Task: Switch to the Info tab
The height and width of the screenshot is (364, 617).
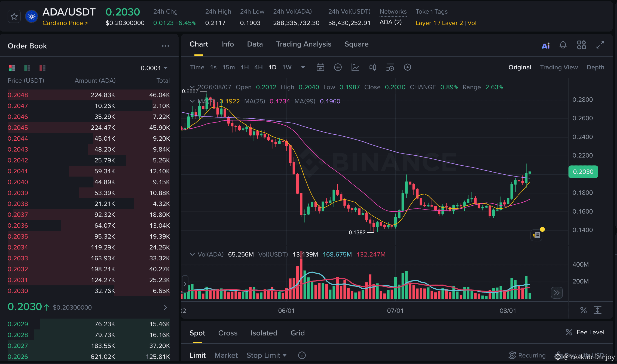Action: 227,44
